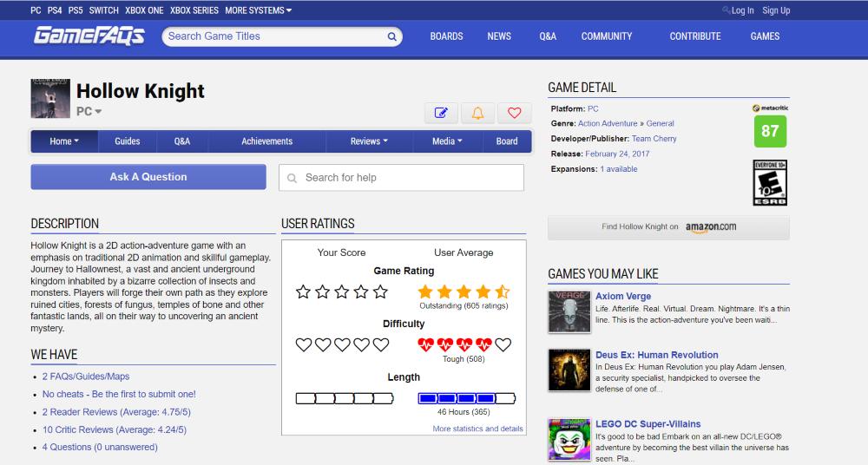Select the Xbox Series system link
This screenshot has width=868, height=465.
(x=194, y=10)
